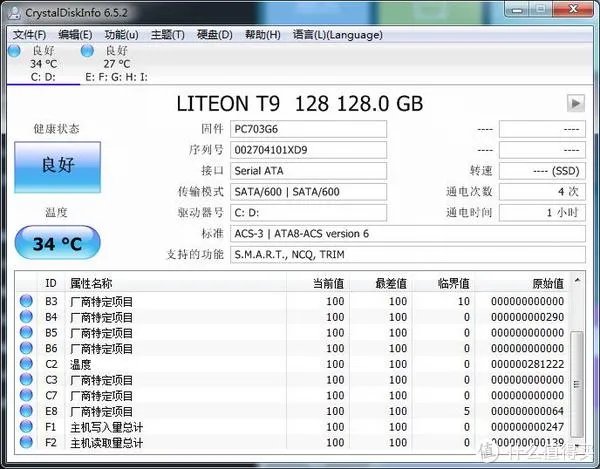This screenshot has width=600, height=469.
Task: Open the 语言(L)(Language) menu
Action: point(338,35)
